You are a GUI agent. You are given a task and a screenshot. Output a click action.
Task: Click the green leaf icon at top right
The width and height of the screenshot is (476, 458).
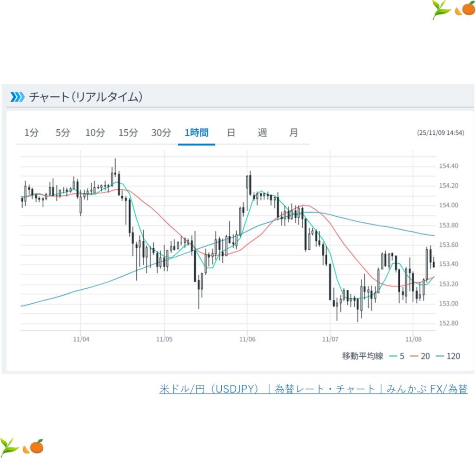click(x=441, y=10)
